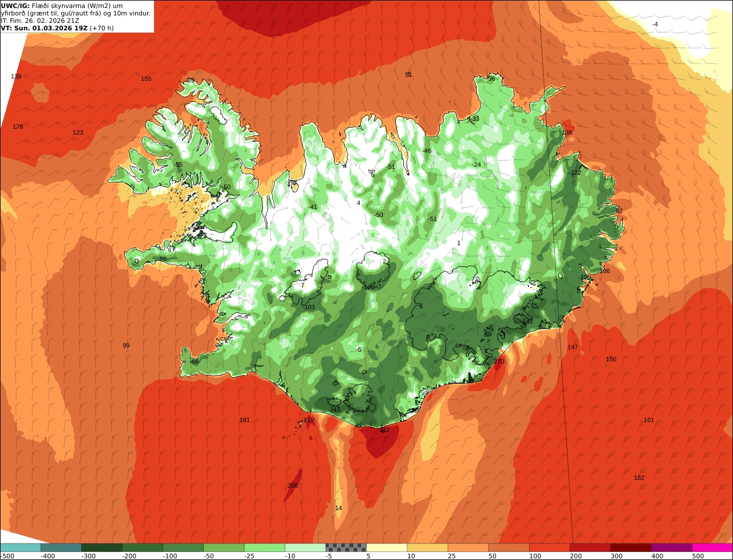Click the legend swatch between -50 and -25

click(x=224, y=547)
